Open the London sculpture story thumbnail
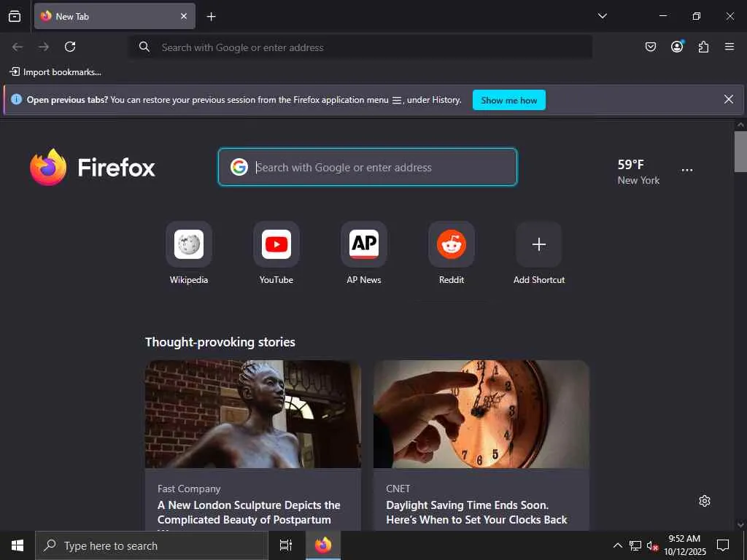747x560 pixels. pyautogui.click(x=253, y=414)
